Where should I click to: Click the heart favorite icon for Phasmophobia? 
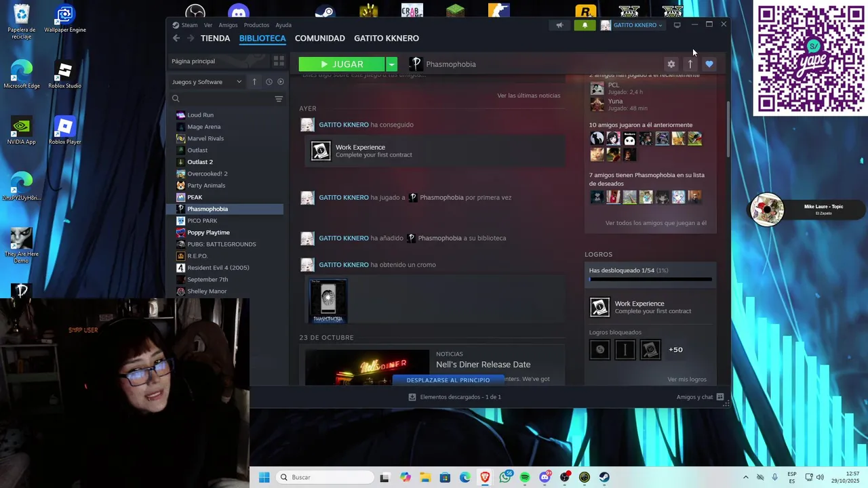point(709,64)
